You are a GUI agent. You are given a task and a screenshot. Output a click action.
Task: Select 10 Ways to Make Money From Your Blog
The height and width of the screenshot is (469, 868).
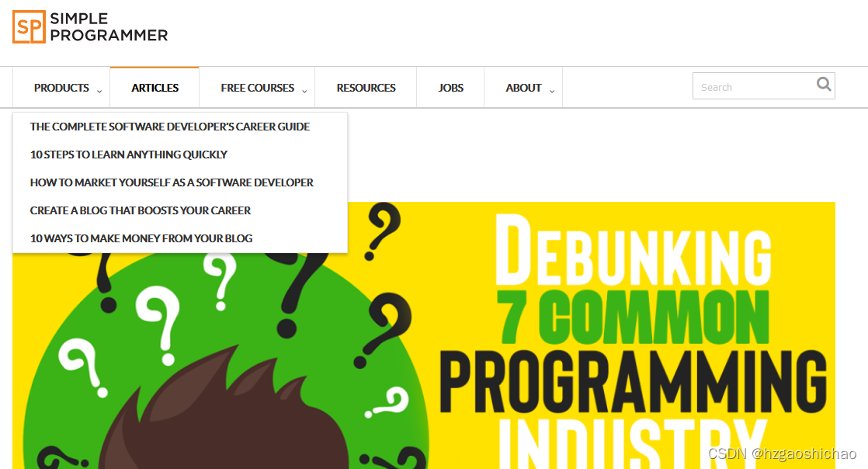[x=141, y=238]
